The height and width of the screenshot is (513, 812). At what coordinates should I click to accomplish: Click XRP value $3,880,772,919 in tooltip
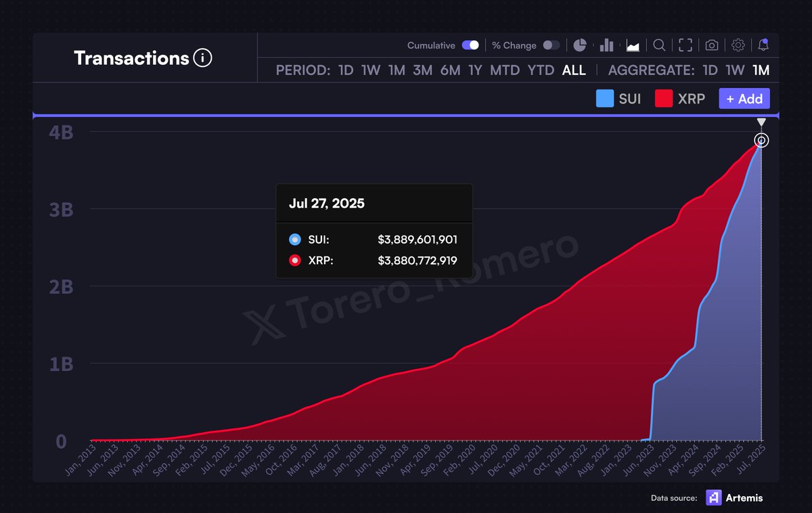click(418, 260)
